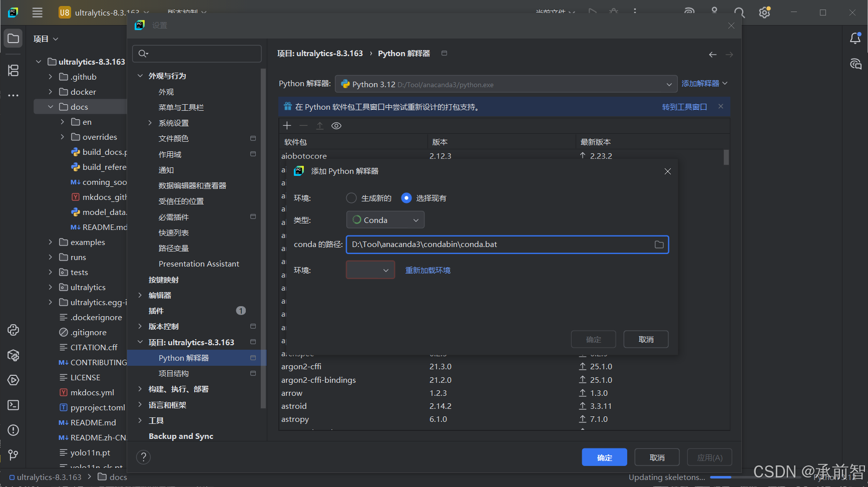Viewport: 868px width, 487px height.
Task: Click the settings search field
Action: pyautogui.click(x=197, y=54)
